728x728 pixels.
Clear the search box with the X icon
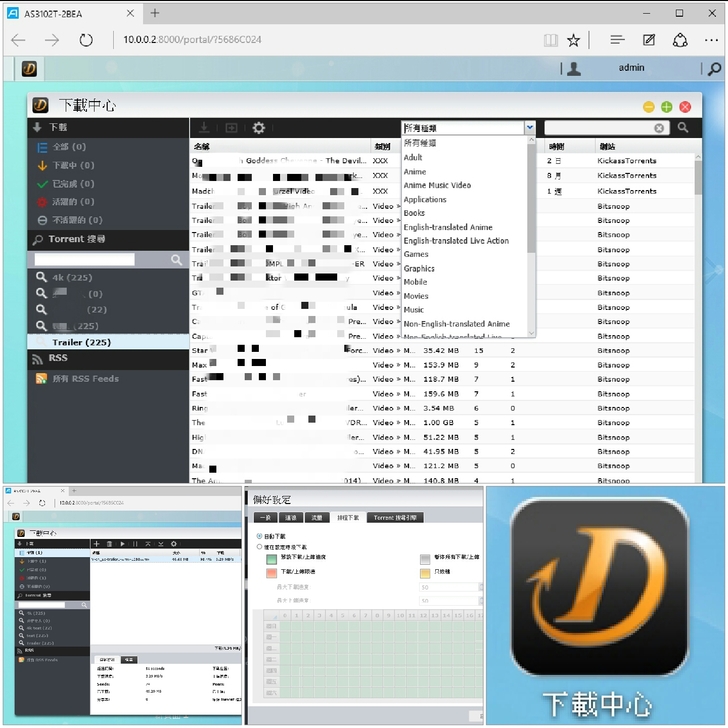tap(659, 128)
